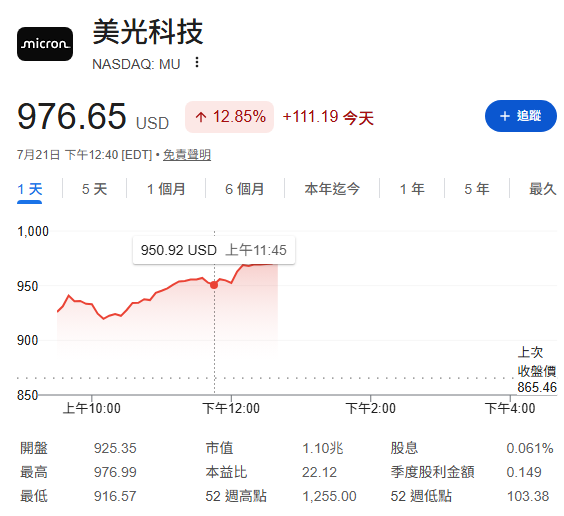The image size is (564, 516).
Task: Select the 5 年 range tab
Action: pyautogui.click(x=477, y=189)
